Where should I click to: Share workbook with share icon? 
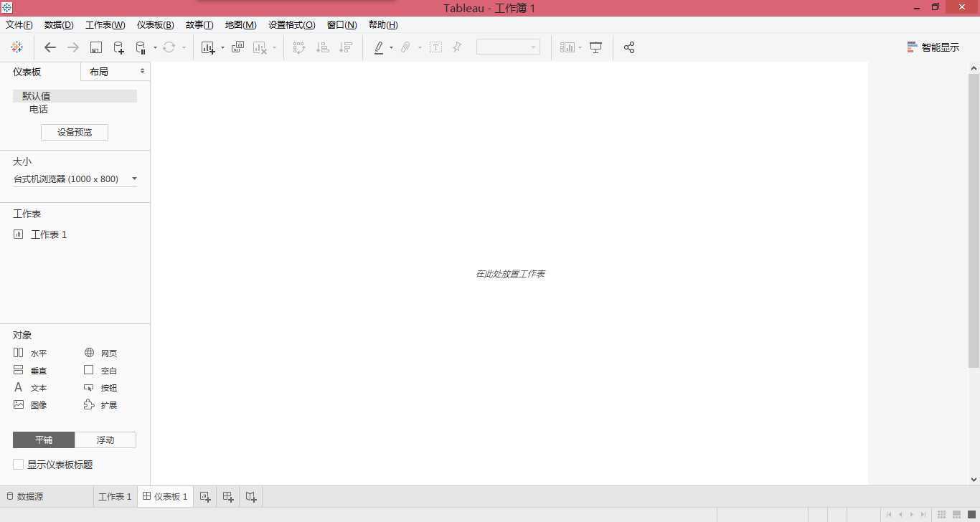(x=629, y=47)
